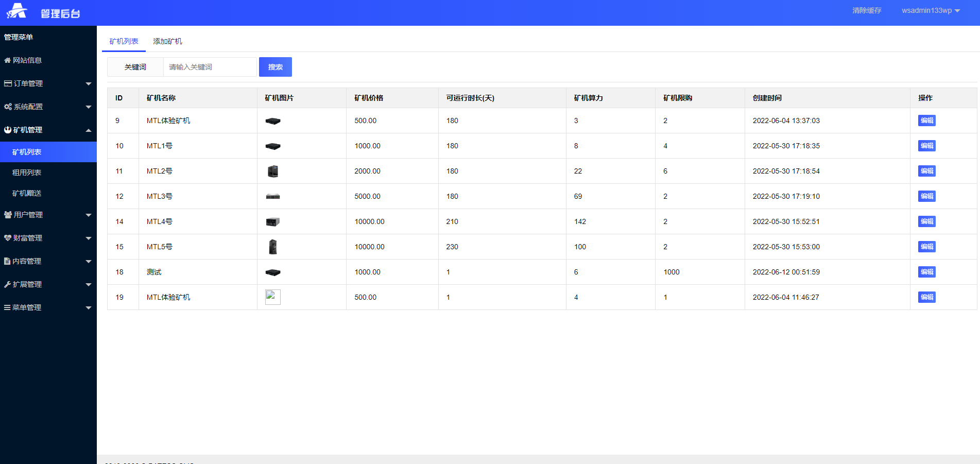Open 租用列表 in the sidebar
This screenshot has width=980, height=464.
click(27, 173)
